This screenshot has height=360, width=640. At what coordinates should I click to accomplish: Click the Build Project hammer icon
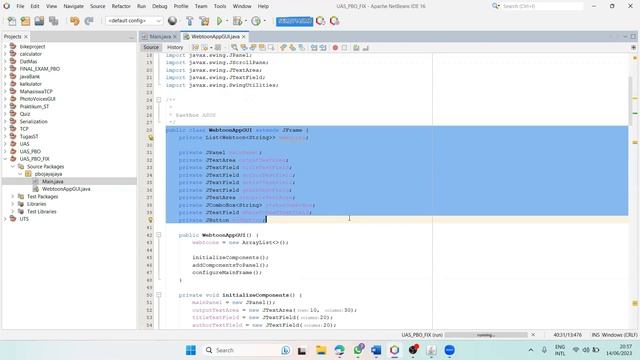[x=189, y=21]
